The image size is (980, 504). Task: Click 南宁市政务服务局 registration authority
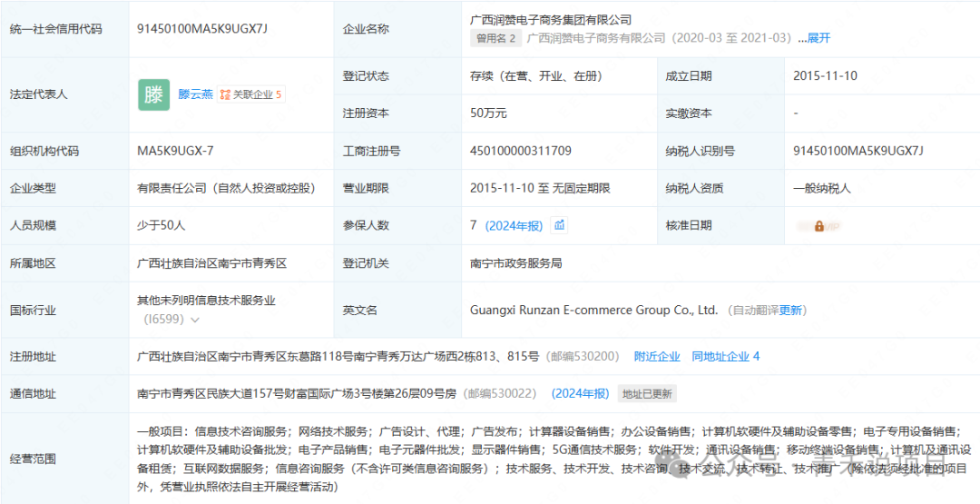515,263
